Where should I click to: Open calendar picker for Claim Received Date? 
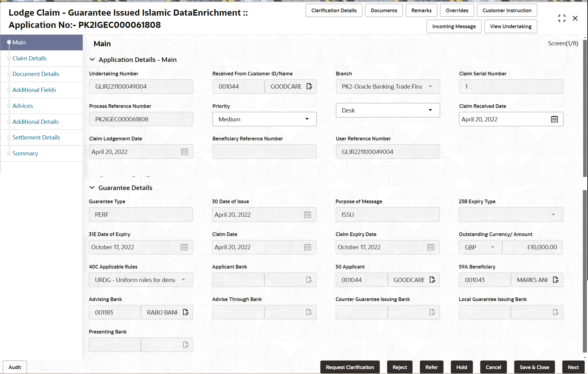[x=554, y=119]
